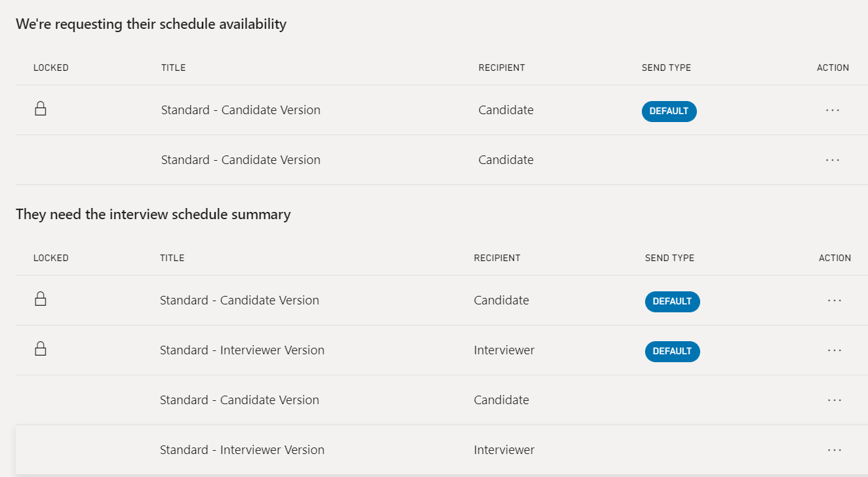
Task: Open action ellipsis for default Candidate row in interview summary
Action: pos(835,301)
